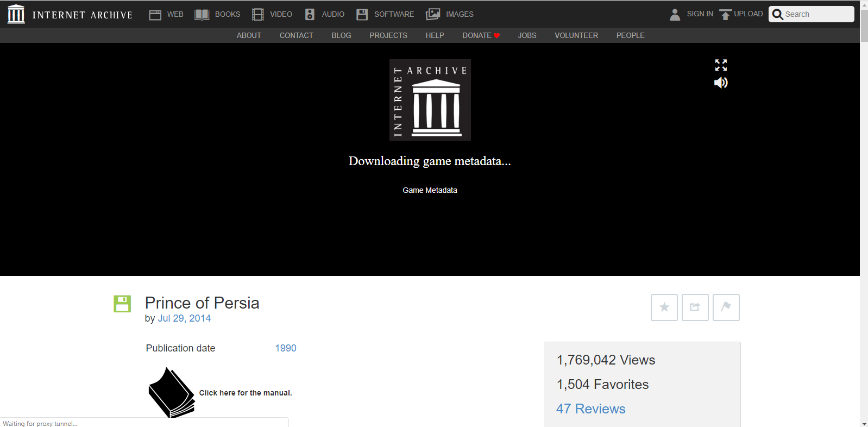Open the manual book icon
The image size is (868, 427).
click(172, 392)
